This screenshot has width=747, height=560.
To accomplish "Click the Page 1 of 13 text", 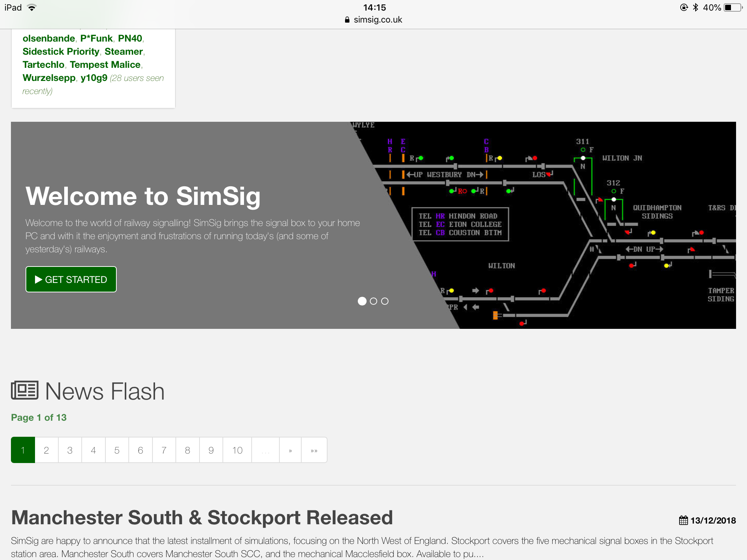I will 39,417.
